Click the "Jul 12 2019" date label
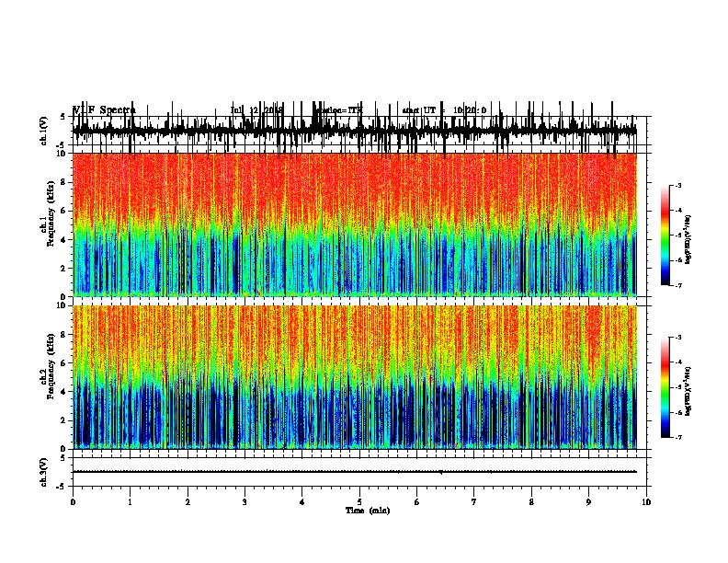728x563 pixels. (x=256, y=110)
